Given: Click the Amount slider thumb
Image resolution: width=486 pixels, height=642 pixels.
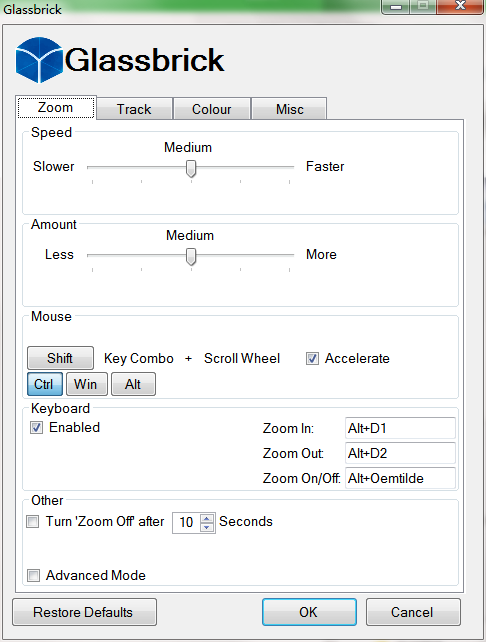Looking at the screenshot, I should click(191, 257).
